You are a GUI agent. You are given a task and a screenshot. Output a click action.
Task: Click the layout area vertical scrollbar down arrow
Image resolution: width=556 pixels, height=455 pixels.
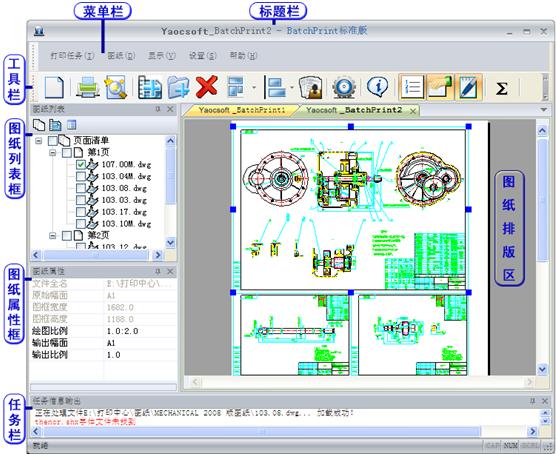(542, 370)
